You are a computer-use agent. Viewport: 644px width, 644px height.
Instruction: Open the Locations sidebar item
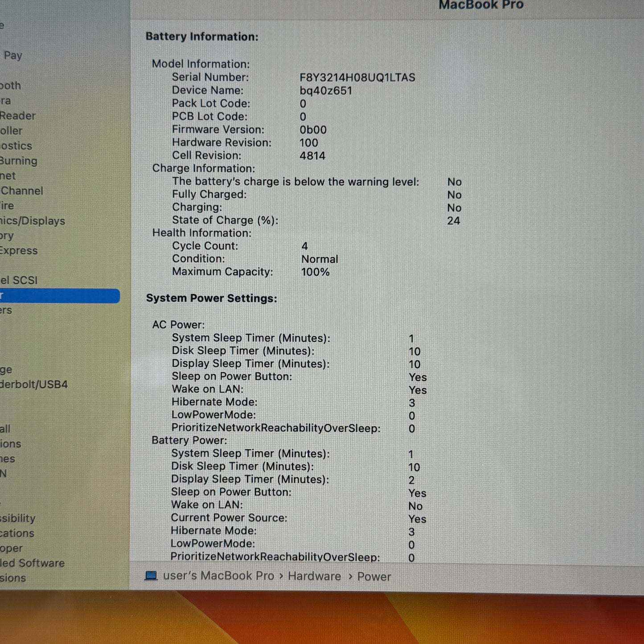click(11, 443)
